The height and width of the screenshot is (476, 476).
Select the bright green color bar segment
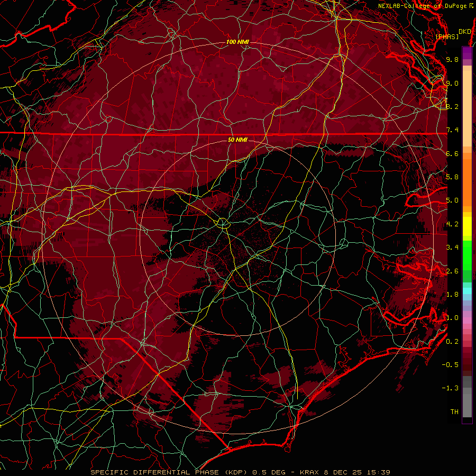click(467, 255)
